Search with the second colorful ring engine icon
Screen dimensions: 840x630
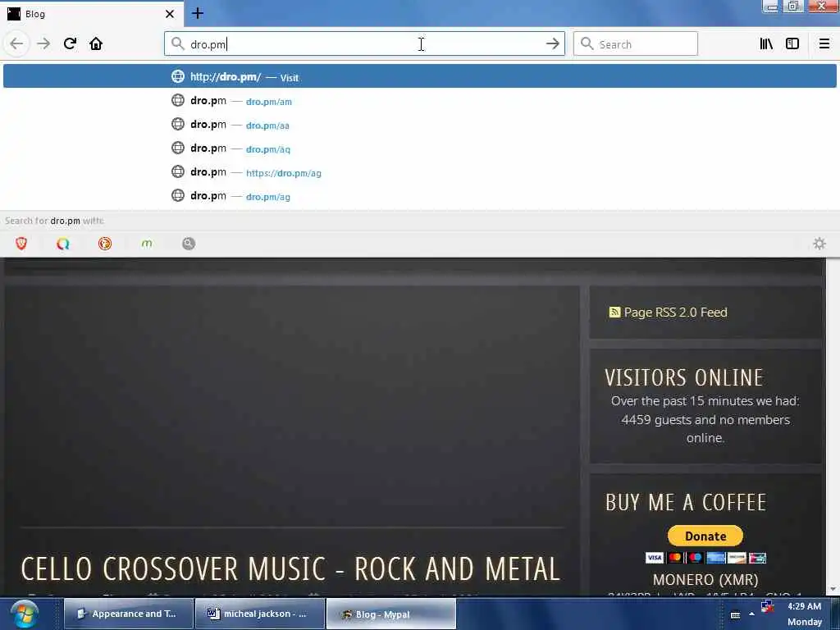coord(63,244)
